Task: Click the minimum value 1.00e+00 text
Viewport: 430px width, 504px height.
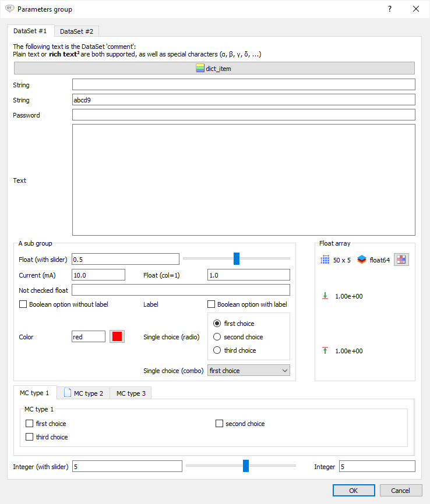Action: [x=349, y=296]
